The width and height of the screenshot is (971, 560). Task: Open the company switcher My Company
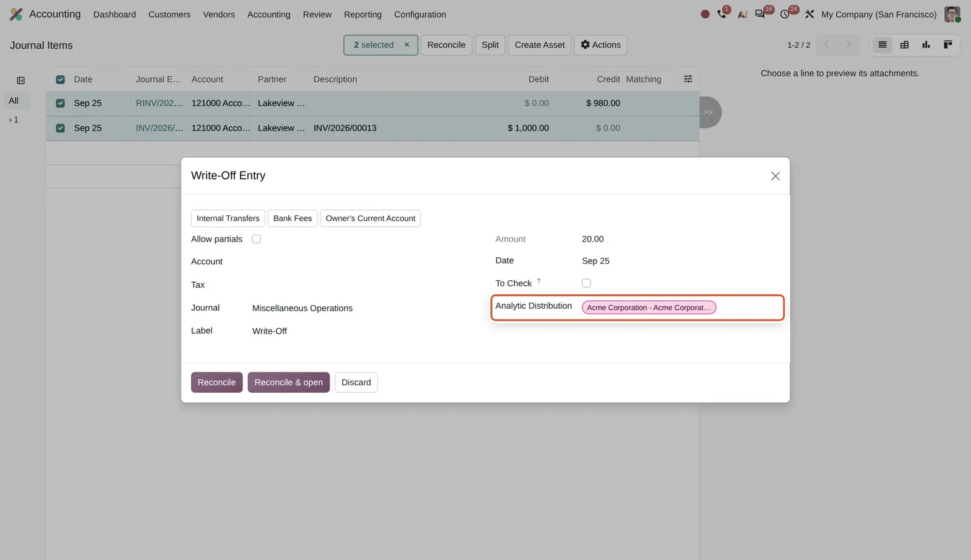(879, 14)
